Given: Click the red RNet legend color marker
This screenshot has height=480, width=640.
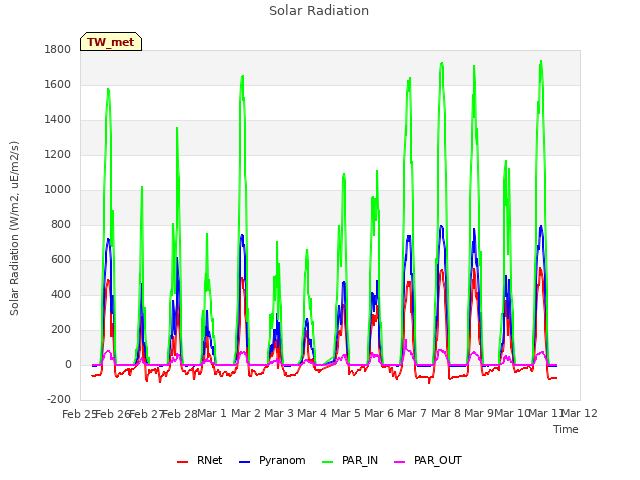Looking at the screenshot, I should coord(182,462).
